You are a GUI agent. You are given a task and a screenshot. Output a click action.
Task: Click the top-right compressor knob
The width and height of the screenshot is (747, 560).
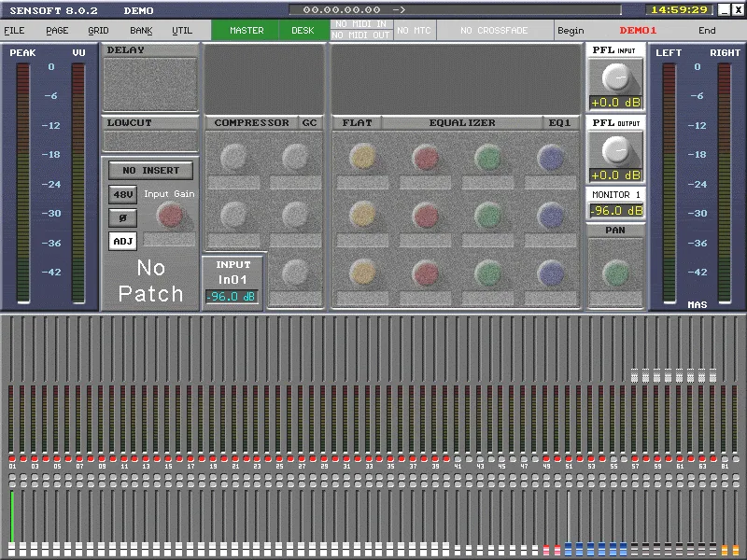coord(295,157)
